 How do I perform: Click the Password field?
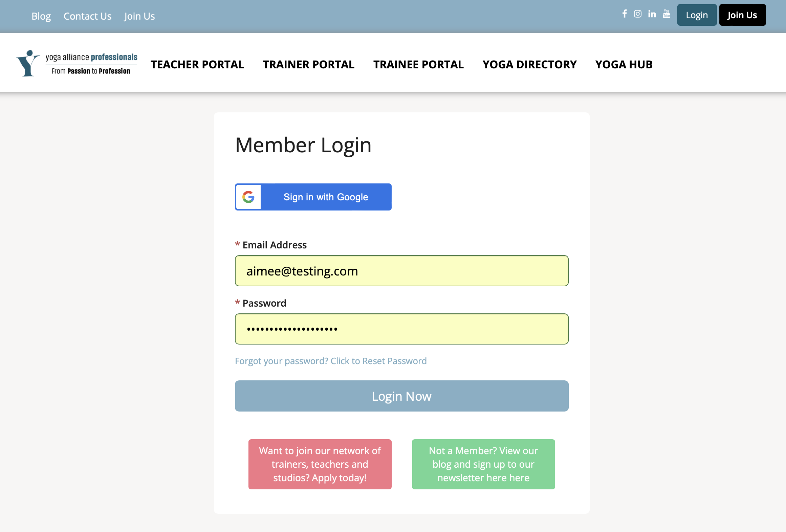pyautogui.click(x=401, y=329)
